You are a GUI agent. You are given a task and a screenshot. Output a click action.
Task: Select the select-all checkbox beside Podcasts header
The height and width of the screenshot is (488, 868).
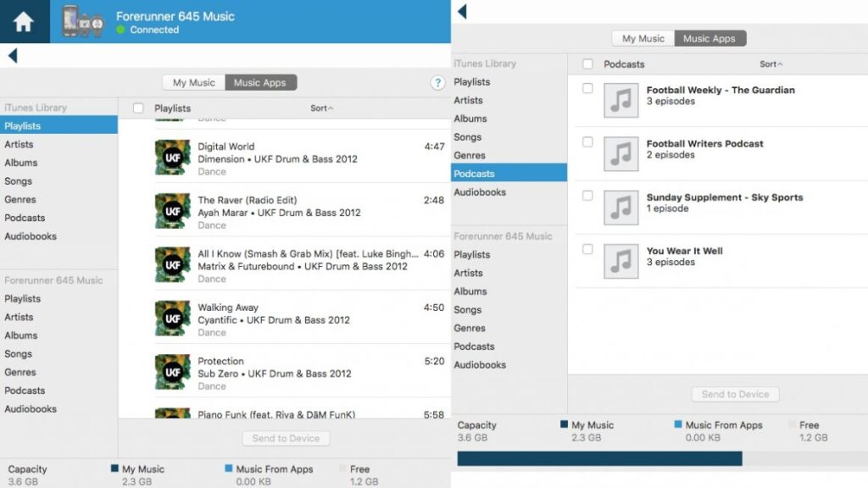click(x=587, y=64)
